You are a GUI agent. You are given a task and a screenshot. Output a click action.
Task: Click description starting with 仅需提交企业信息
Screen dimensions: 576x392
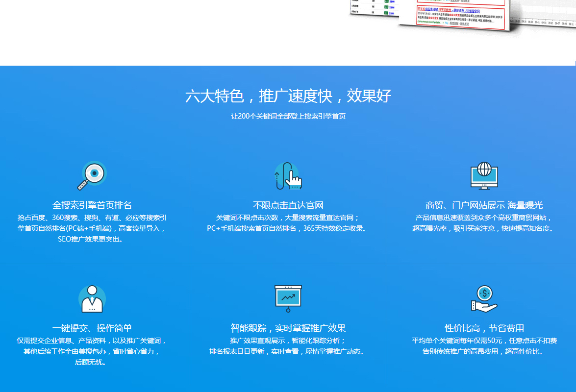click(x=92, y=351)
